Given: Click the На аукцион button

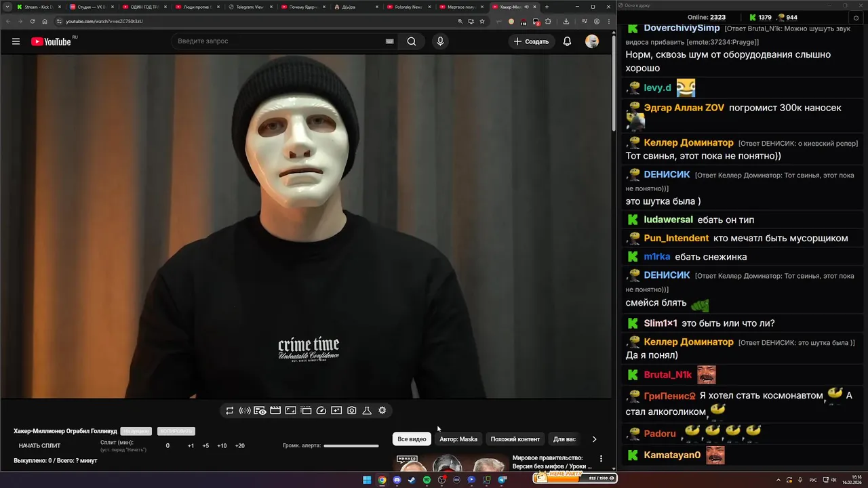Looking at the screenshot, I should 136,431.
